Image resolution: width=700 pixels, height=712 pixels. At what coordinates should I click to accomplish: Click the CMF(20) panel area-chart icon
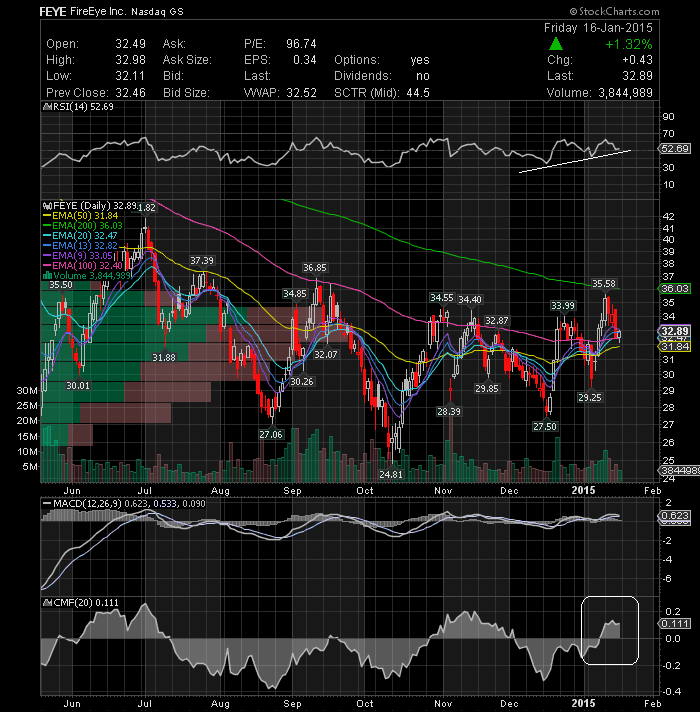(x=47, y=603)
